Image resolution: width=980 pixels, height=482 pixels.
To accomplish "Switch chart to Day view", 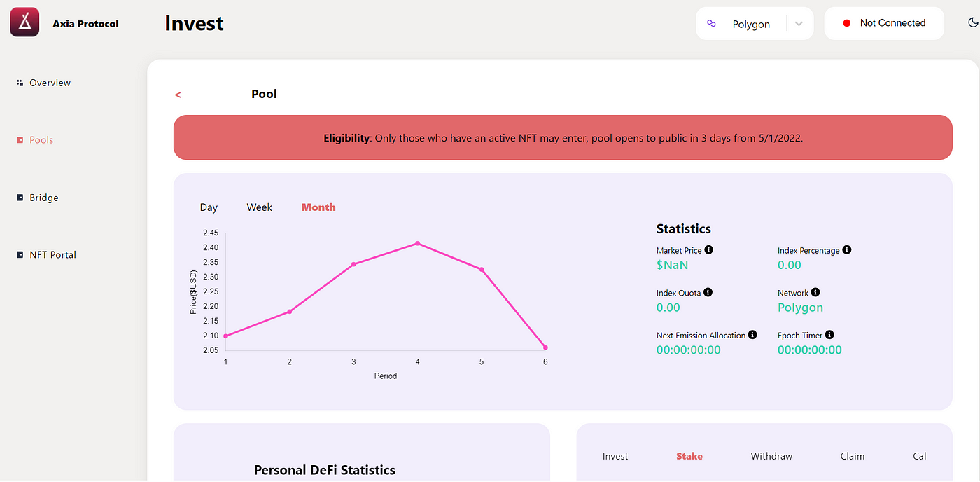I will pyautogui.click(x=209, y=207).
